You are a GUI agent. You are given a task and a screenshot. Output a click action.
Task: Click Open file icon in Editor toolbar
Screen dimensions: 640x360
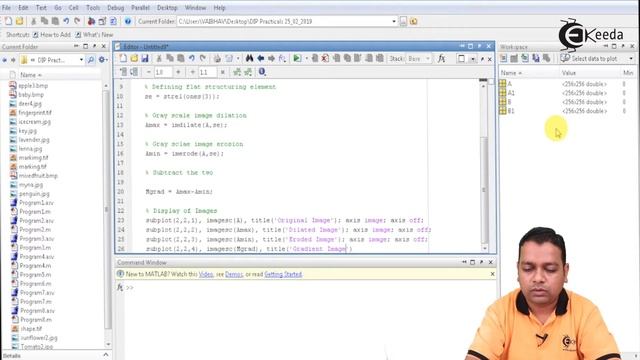tap(134, 59)
